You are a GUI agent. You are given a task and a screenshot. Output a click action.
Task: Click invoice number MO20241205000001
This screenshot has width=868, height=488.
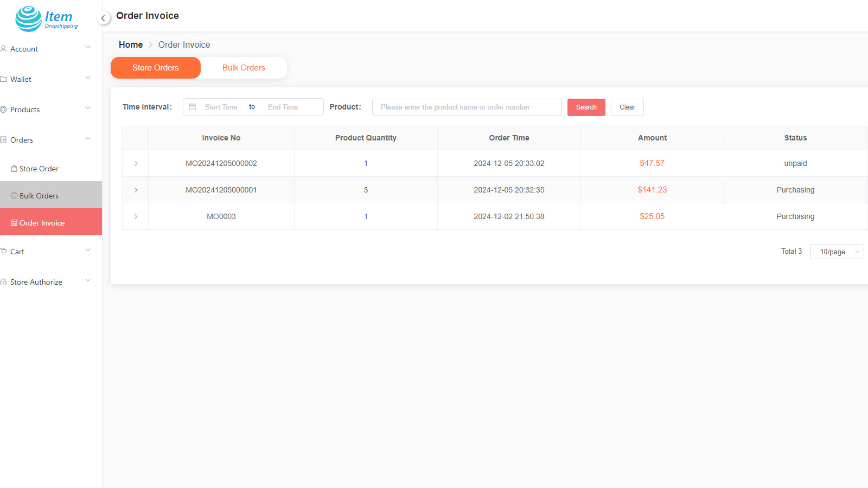(x=221, y=190)
